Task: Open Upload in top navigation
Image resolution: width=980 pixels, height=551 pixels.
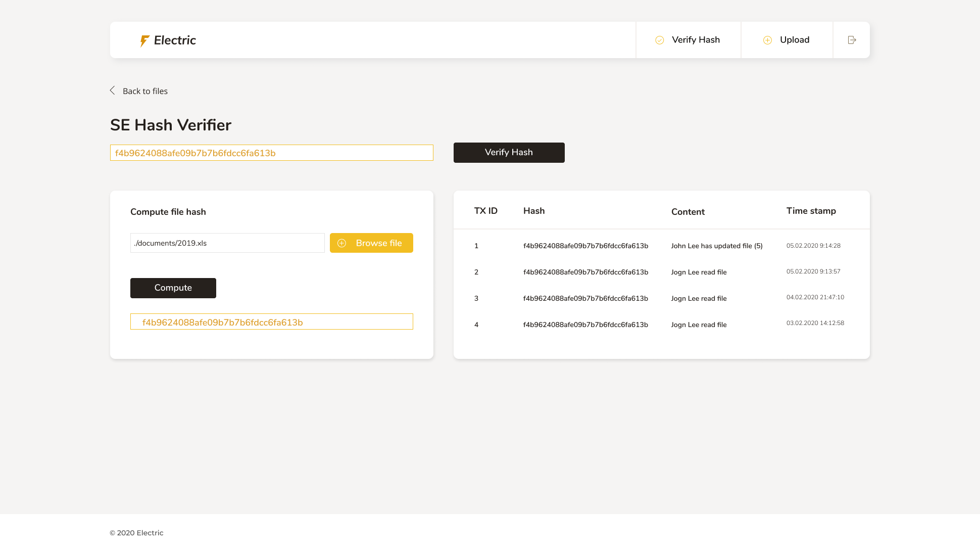Action: click(x=794, y=40)
